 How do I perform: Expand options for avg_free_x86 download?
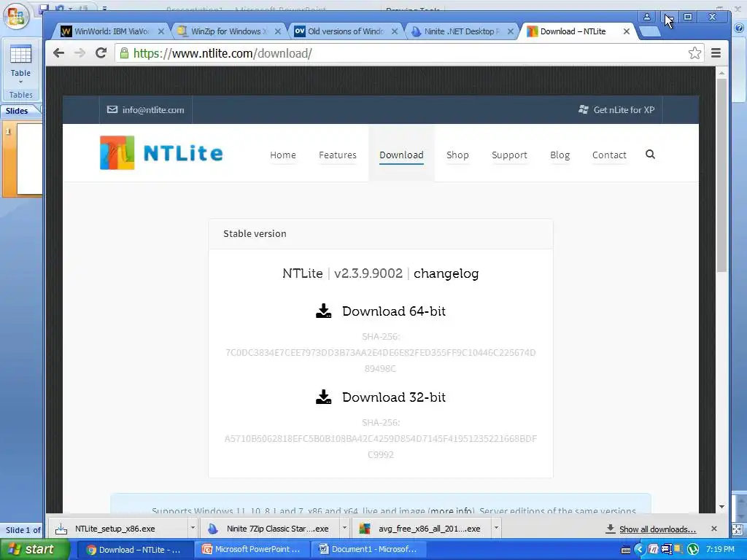point(496,528)
